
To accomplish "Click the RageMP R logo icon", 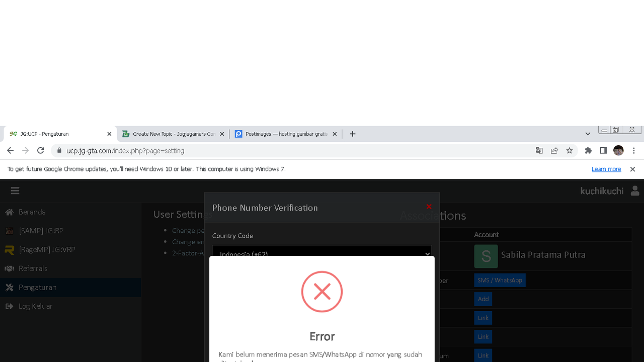I will pos(9,250).
